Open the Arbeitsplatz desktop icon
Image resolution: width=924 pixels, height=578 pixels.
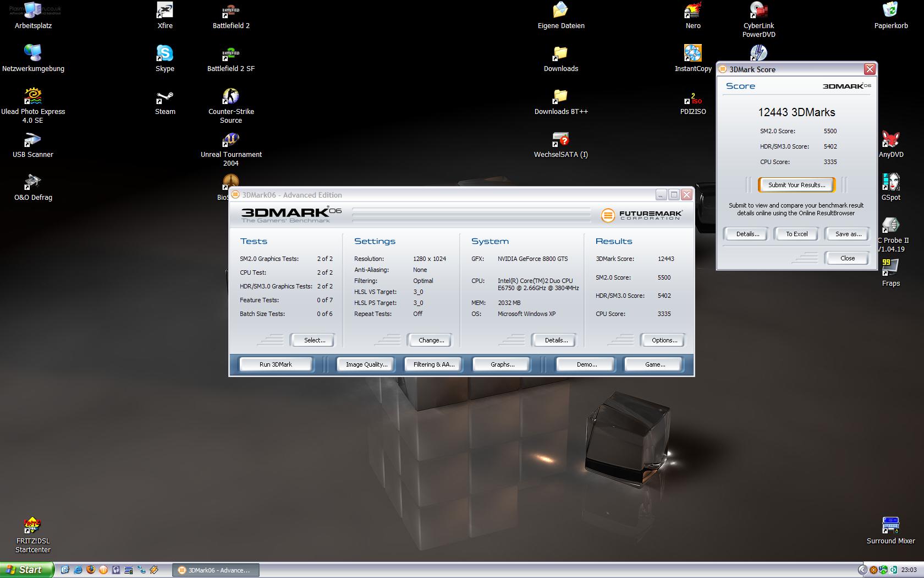pos(33,15)
